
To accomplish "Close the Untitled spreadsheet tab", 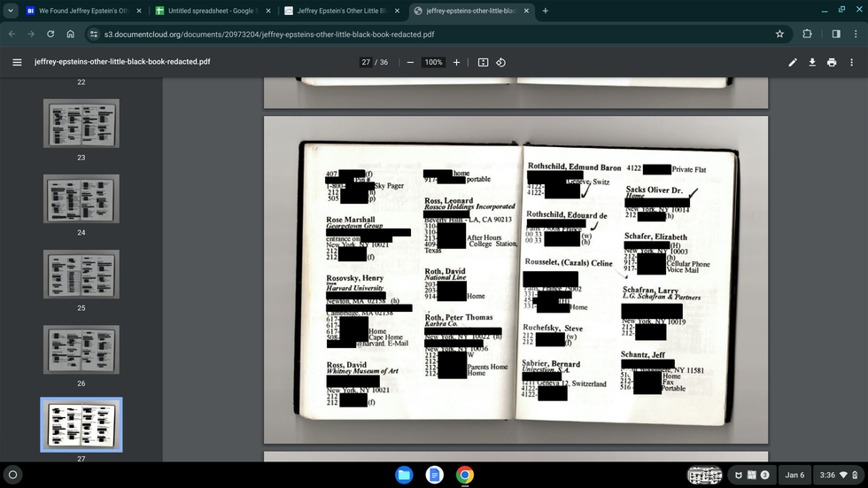I will (x=267, y=11).
